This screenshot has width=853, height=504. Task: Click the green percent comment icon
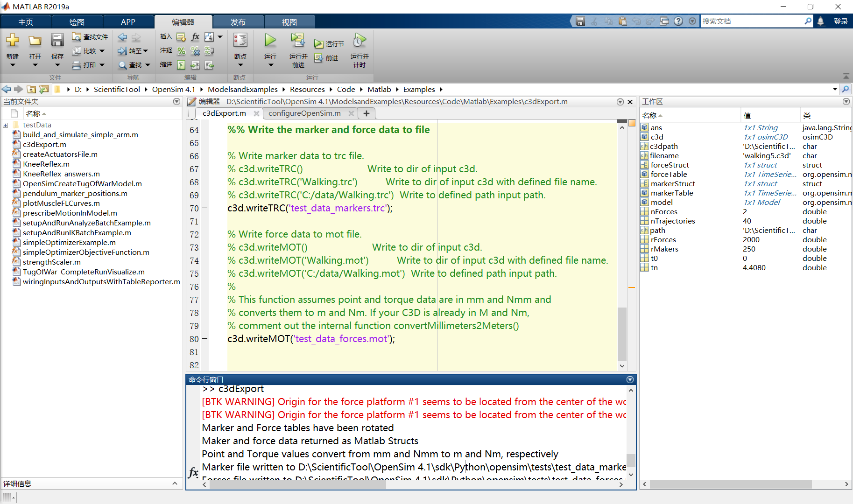coord(182,51)
